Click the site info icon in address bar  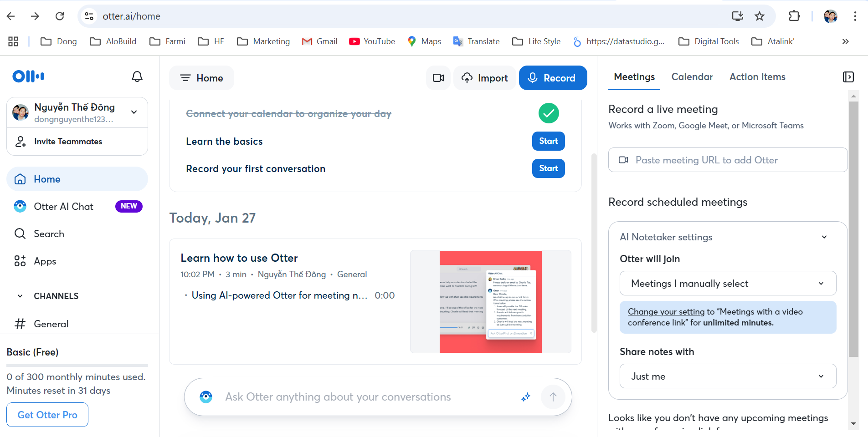point(89,16)
